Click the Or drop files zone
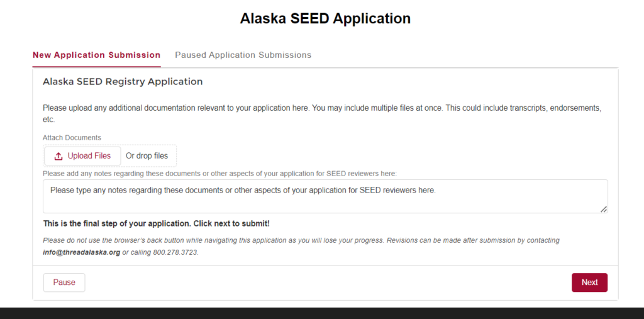This screenshot has height=319, width=644. coord(147,156)
